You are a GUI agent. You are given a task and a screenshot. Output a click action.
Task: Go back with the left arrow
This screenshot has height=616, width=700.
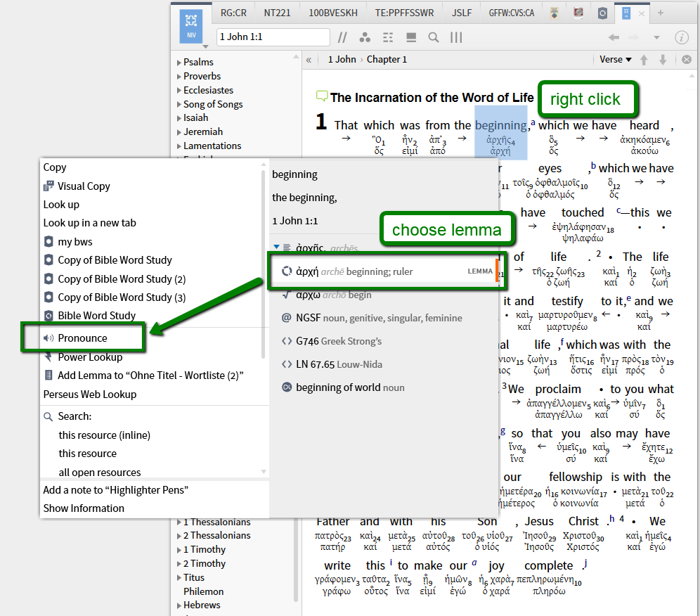(x=614, y=37)
